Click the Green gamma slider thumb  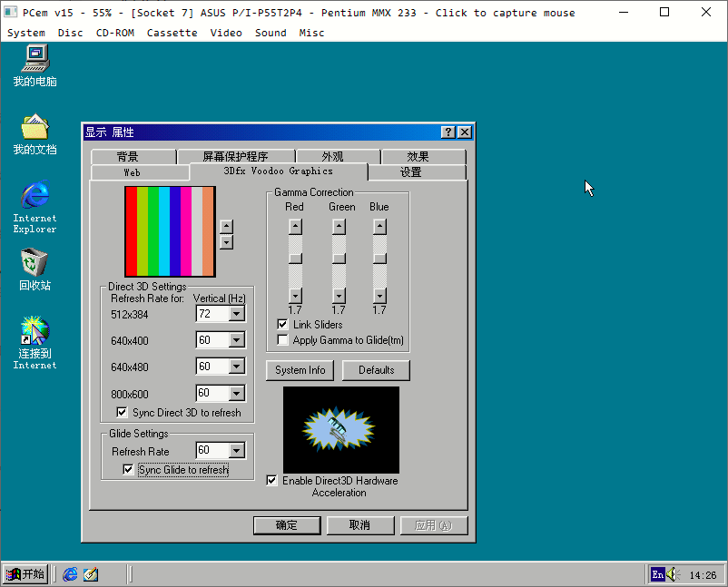[x=339, y=258]
